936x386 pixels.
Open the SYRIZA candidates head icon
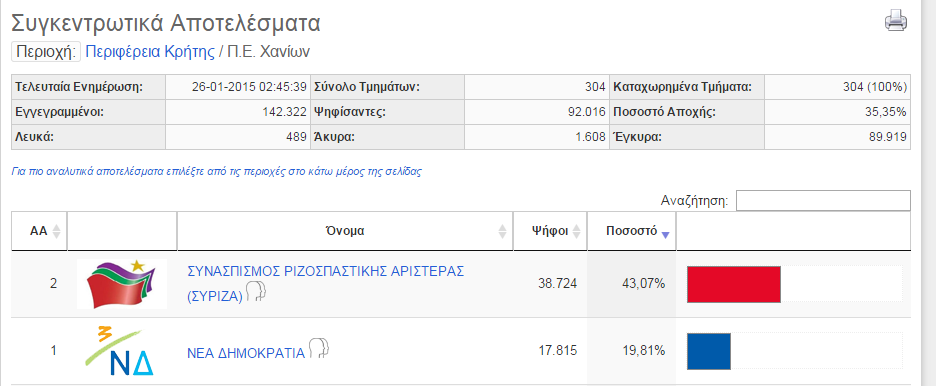tap(255, 291)
